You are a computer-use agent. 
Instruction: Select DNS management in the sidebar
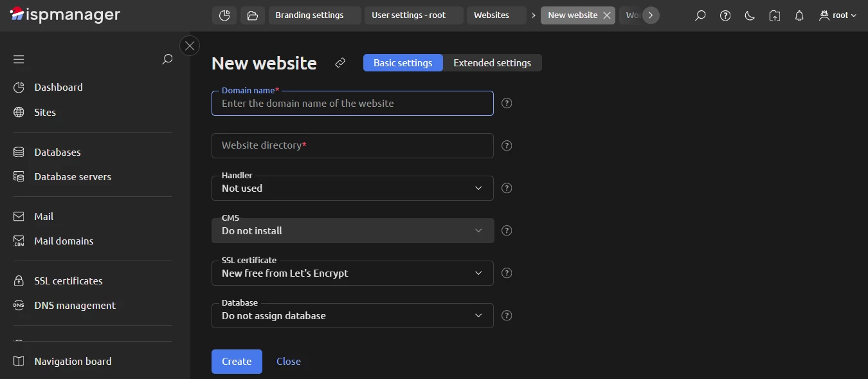coord(75,305)
